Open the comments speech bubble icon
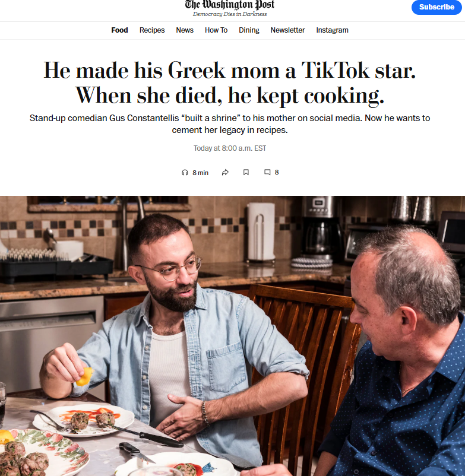The width and height of the screenshot is (465, 476). pos(267,173)
